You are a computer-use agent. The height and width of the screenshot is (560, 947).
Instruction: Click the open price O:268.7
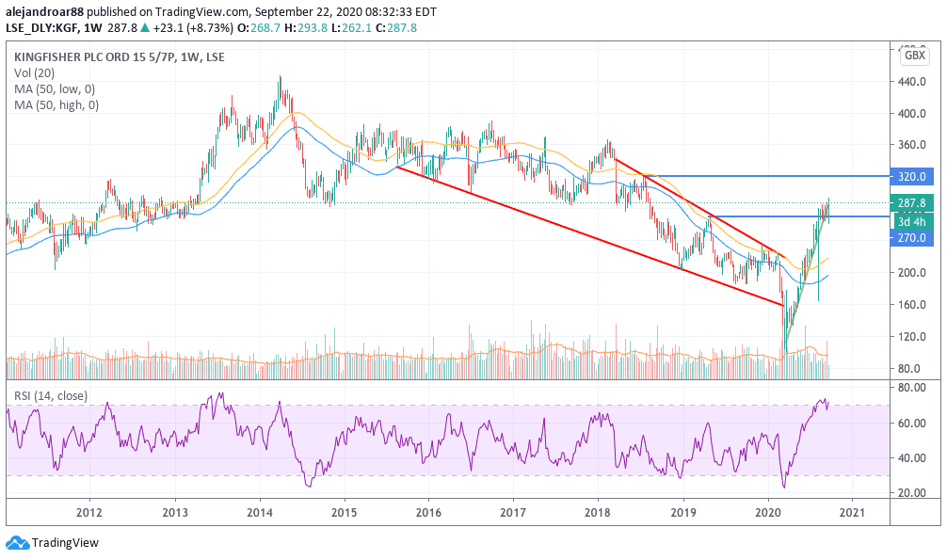click(x=259, y=28)
